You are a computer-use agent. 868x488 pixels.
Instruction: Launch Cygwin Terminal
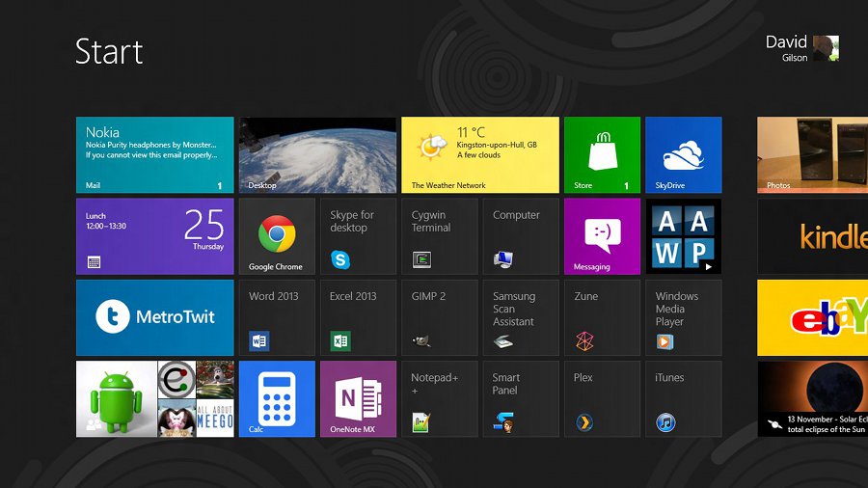pos(440,236)
